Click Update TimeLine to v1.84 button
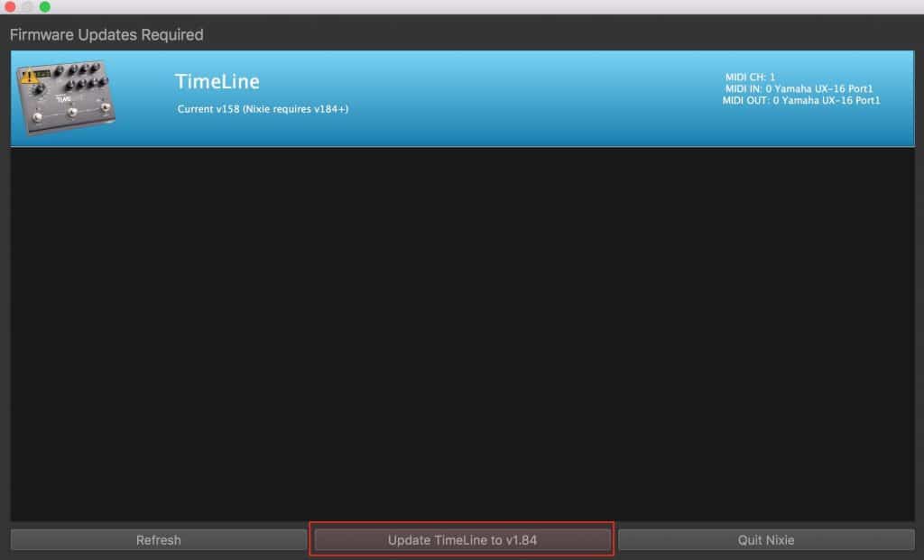This screenshot has height=560, width=924. 462,539
